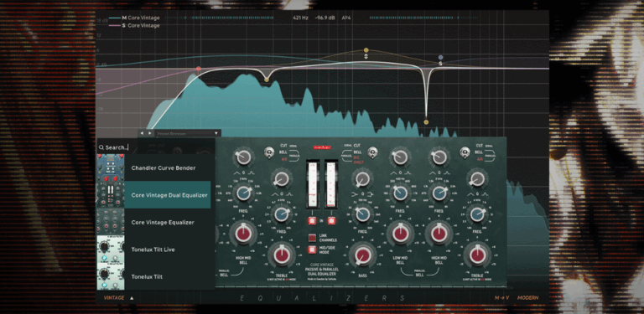Click the red low-cut node on EQ curve

coord(199,69)
